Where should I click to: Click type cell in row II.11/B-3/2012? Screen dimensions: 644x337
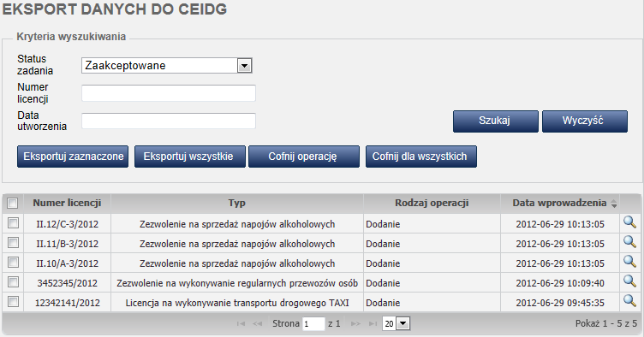point(237,244)
